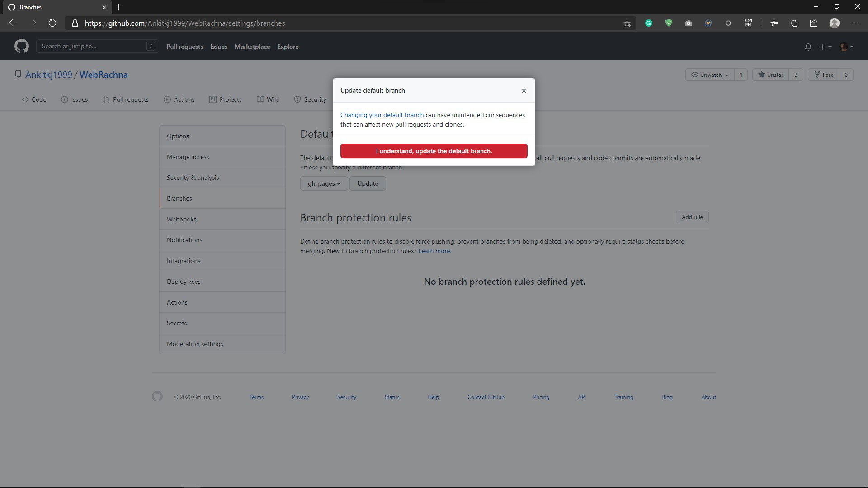Open the browser Collections icon

point(794,23)
